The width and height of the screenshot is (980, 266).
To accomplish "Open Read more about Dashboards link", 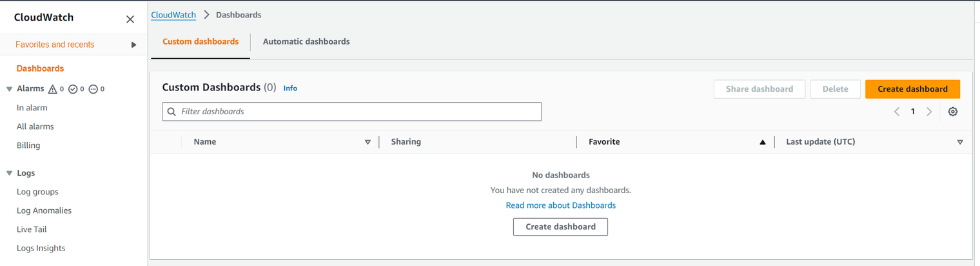I will click(x=560, y=205).
